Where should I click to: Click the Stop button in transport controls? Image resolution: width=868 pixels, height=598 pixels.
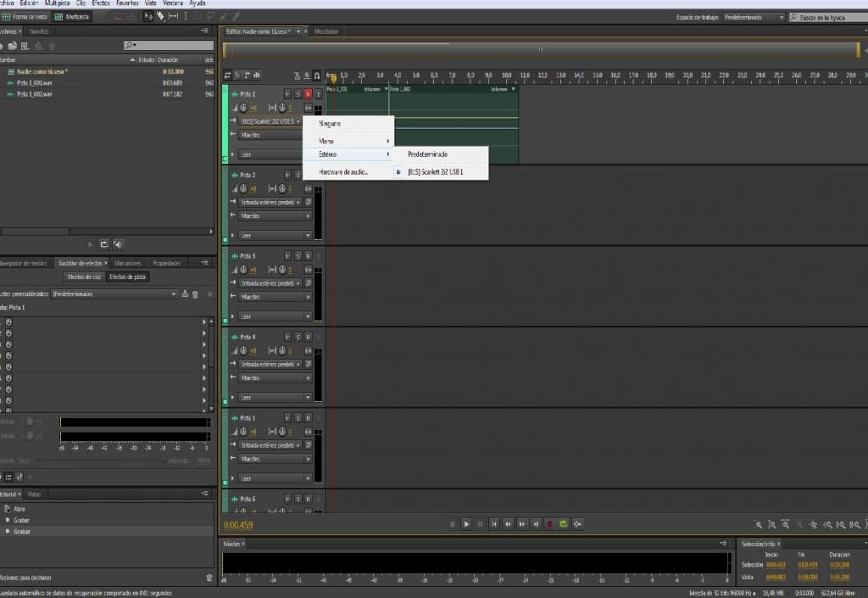tap(452, 524)
